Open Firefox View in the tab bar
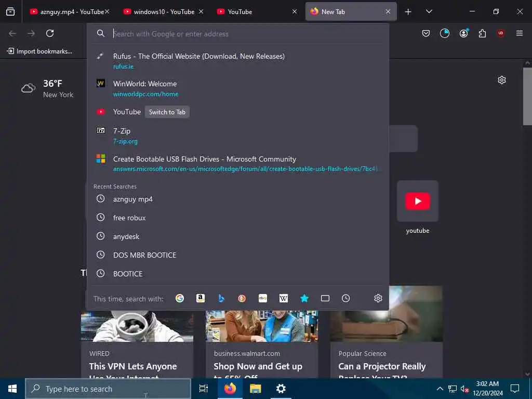The height and width of the screenshot is (399, 532). pos(10,11)
